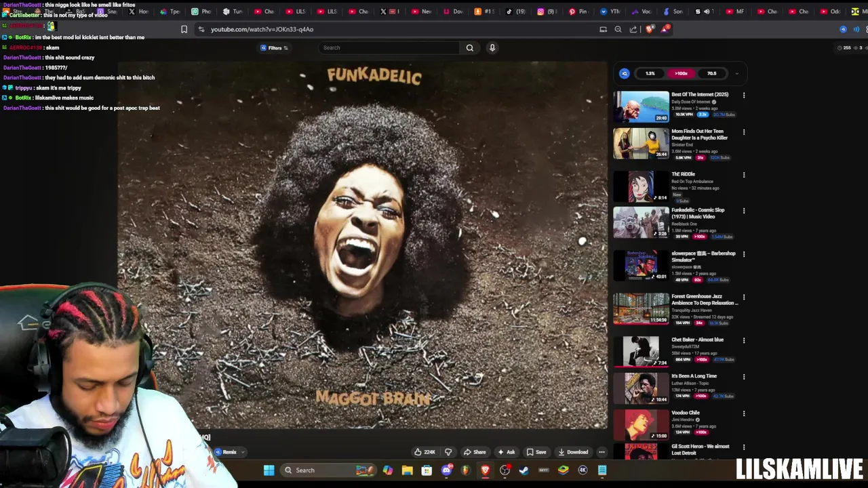
Task: Open Brave browser taskbar icon
Action: [x=486, y=470]
